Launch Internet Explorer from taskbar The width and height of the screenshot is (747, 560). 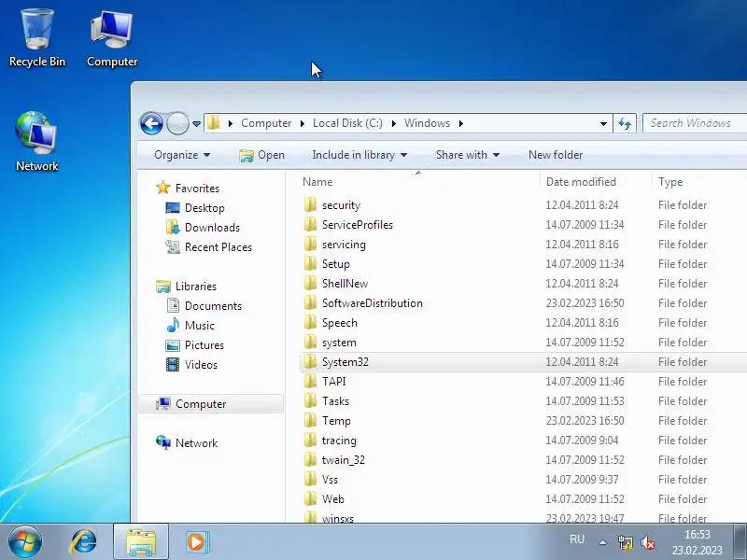pos(84,542)
